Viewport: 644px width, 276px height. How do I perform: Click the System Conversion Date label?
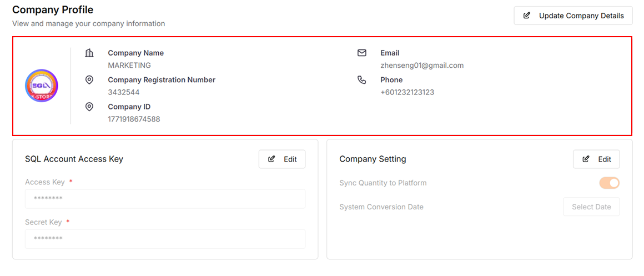(381, 207)
